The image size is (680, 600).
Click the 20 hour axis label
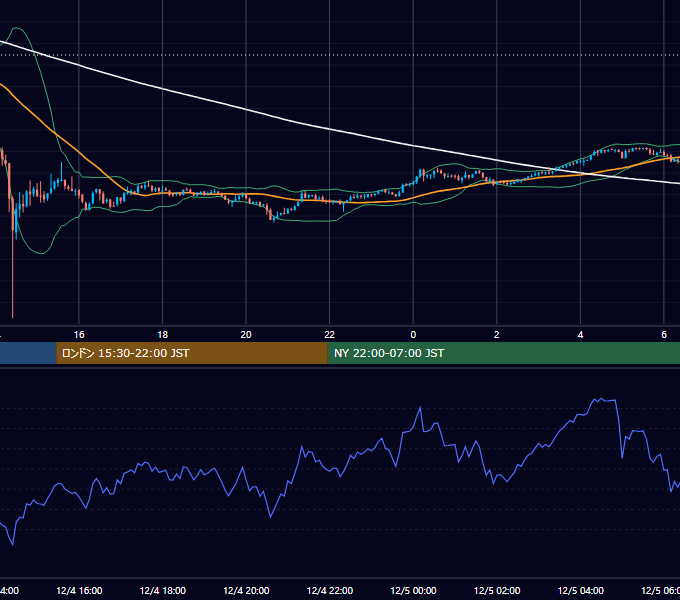coord(246,335)
